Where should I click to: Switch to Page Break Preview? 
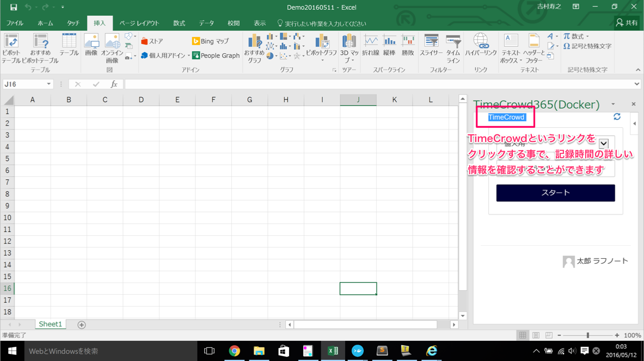(x=549, y=335)
